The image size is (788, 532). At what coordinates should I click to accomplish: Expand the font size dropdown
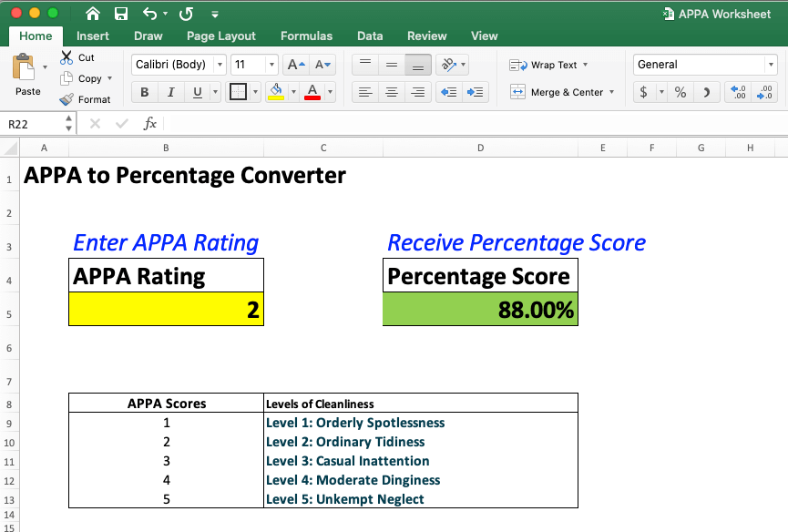click(271, 65)
